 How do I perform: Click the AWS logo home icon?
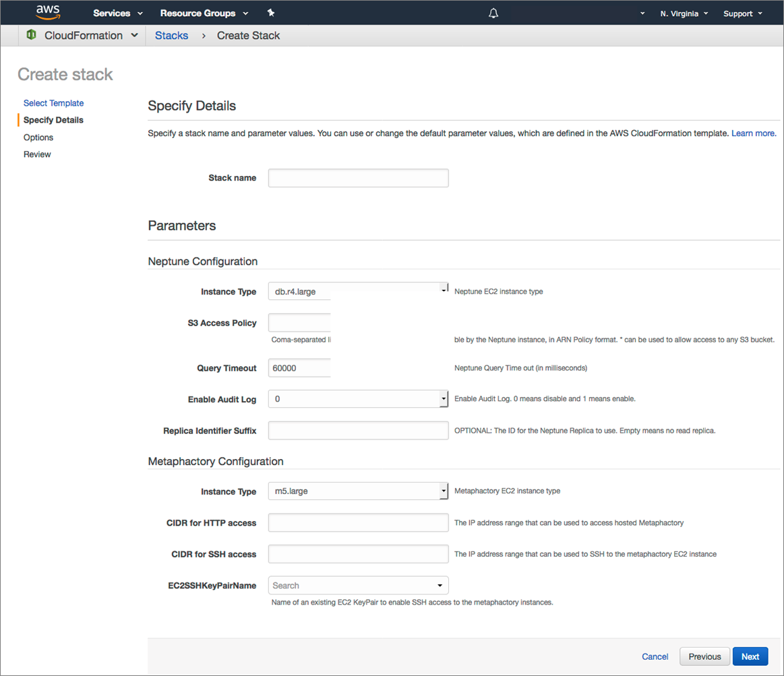click(48, 13)
